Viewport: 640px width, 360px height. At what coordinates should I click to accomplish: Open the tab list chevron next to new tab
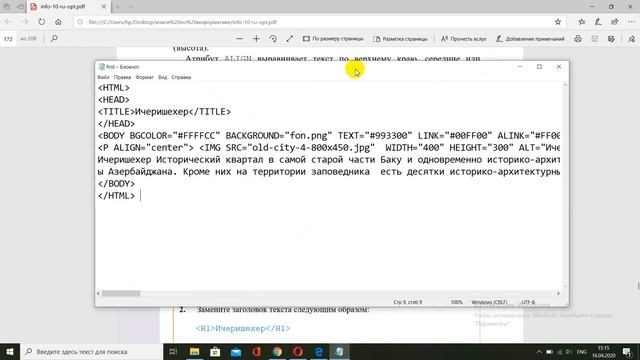coord(131,7)
